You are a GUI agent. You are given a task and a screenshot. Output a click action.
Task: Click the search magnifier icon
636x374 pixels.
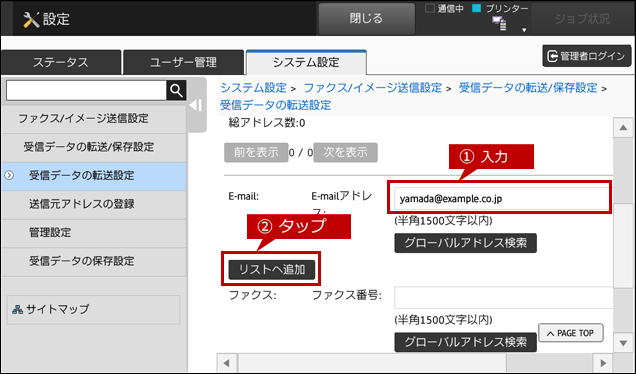176,90
